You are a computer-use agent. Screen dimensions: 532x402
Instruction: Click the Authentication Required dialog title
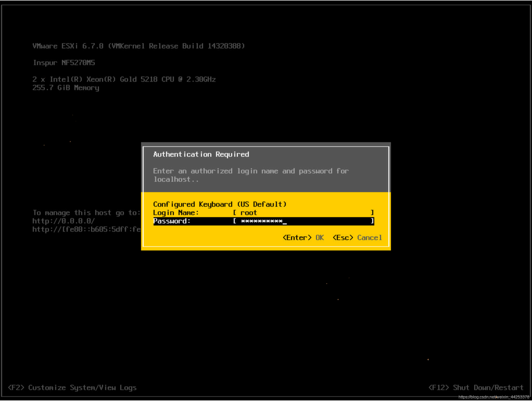tap(201, 154)
